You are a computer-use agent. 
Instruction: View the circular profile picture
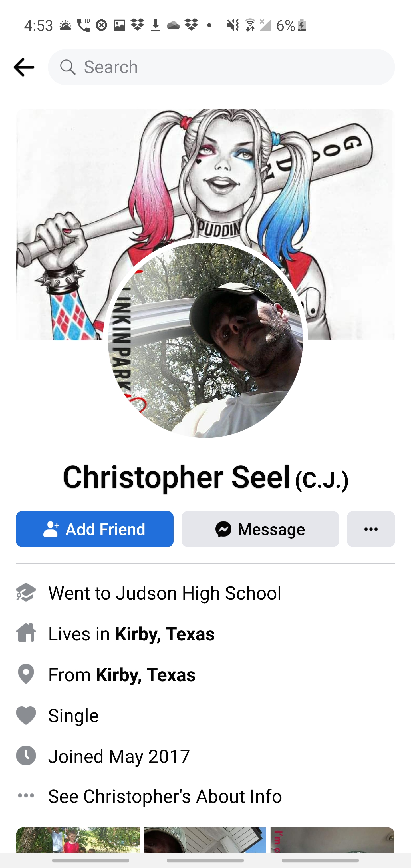click(205, 340)
